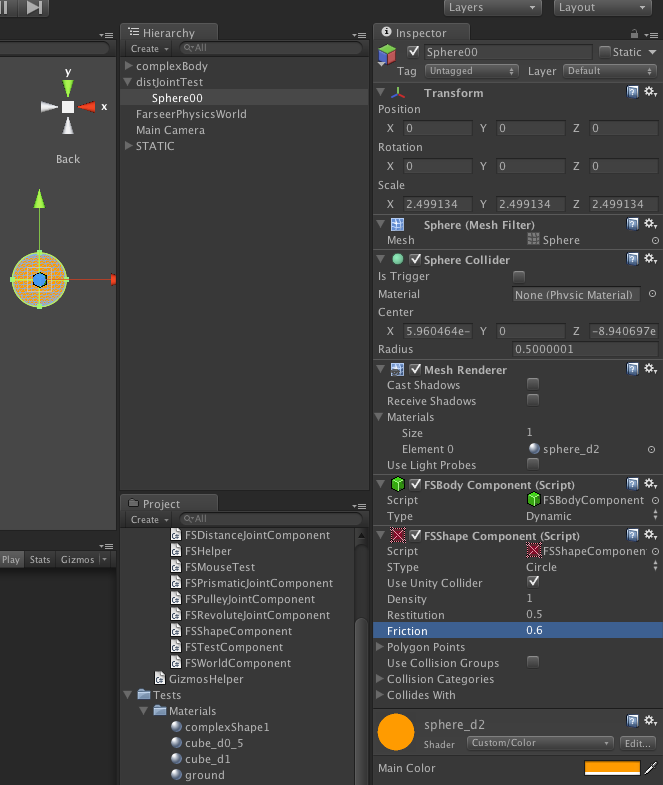Click the Main Color eyedropper icon
The image size is (663, 785).
point(650,768)
